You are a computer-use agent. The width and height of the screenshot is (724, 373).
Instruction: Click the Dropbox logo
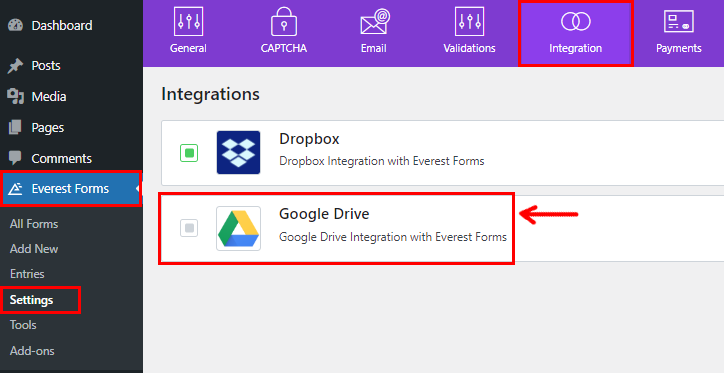point(238,152)
